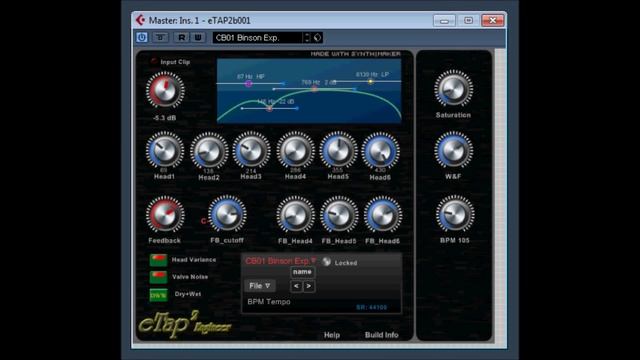
Task: Click the eTap2 Engineer logo
Action: pyautogui.click(x=184, y=325)
